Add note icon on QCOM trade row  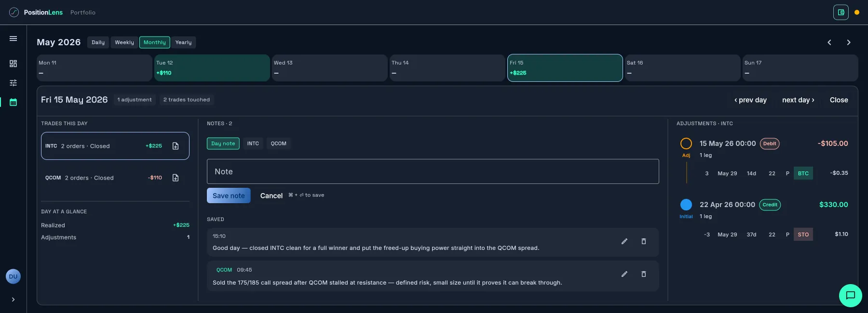click(x=176, y=178)
